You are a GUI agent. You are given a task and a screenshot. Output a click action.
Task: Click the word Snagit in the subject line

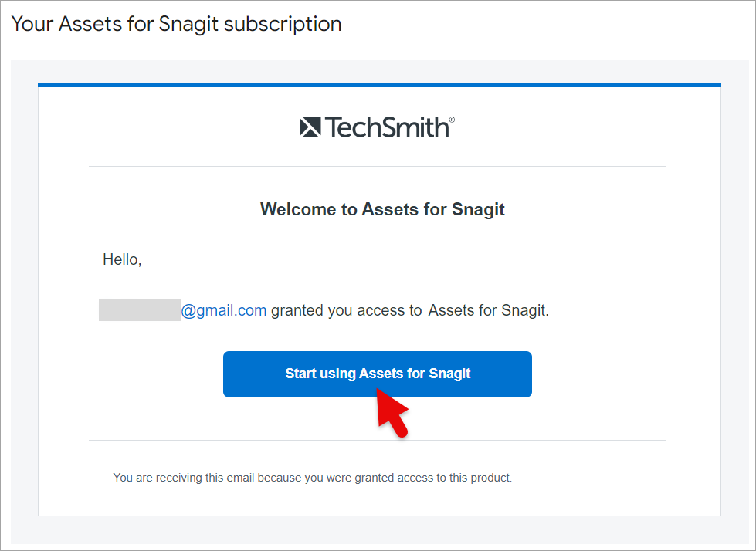[188, 24]
